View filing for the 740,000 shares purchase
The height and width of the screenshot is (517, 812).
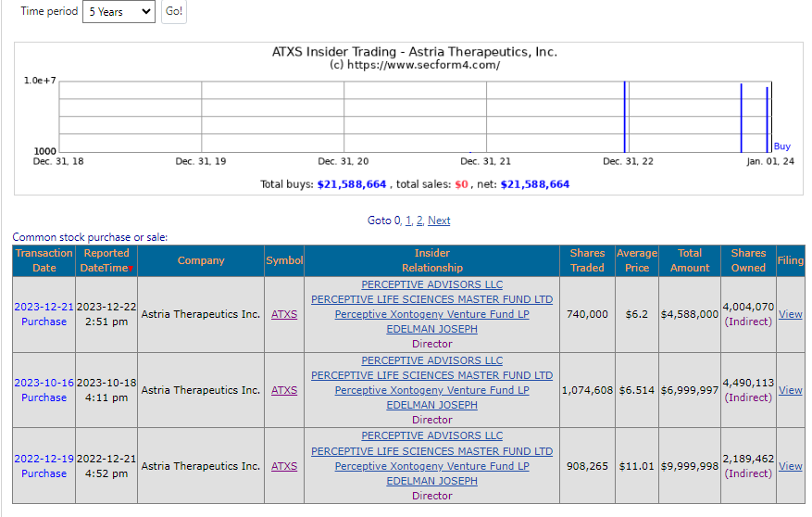(791, 314)
